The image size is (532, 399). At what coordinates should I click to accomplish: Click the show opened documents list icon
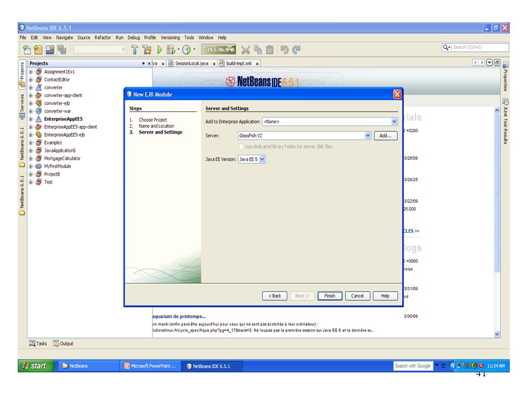click(x=489, y=63)
